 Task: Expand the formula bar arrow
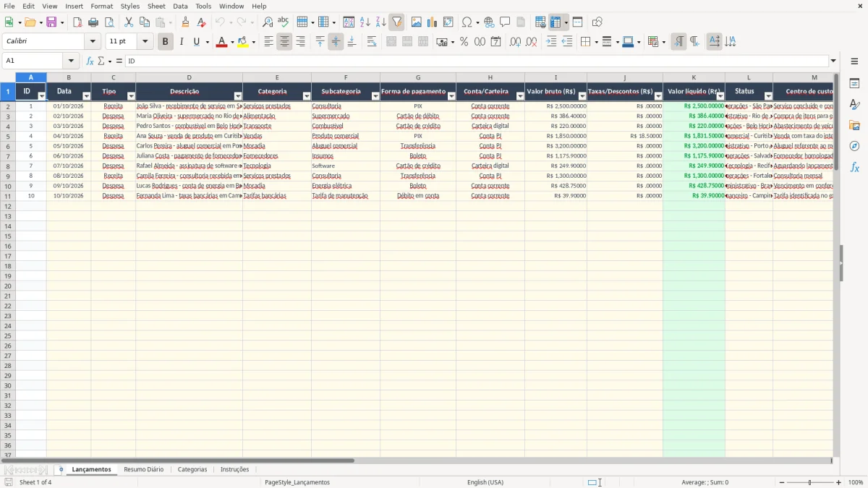(833, 61)
